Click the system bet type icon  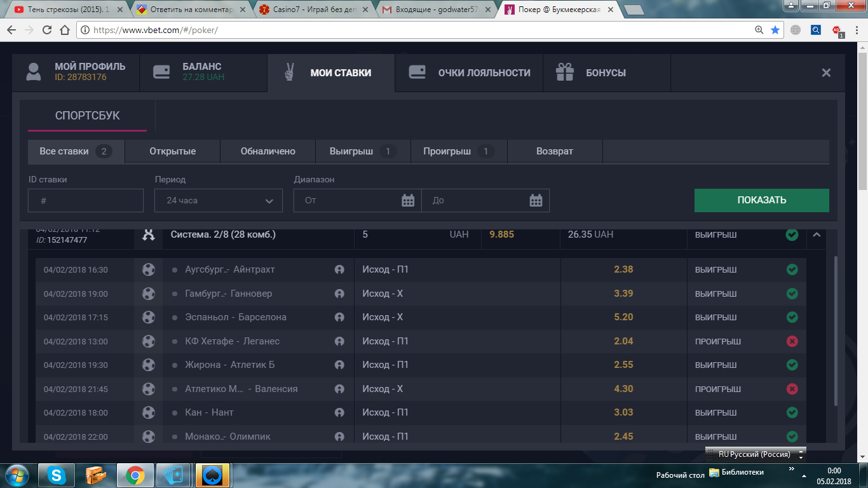[x=149, y=234]
